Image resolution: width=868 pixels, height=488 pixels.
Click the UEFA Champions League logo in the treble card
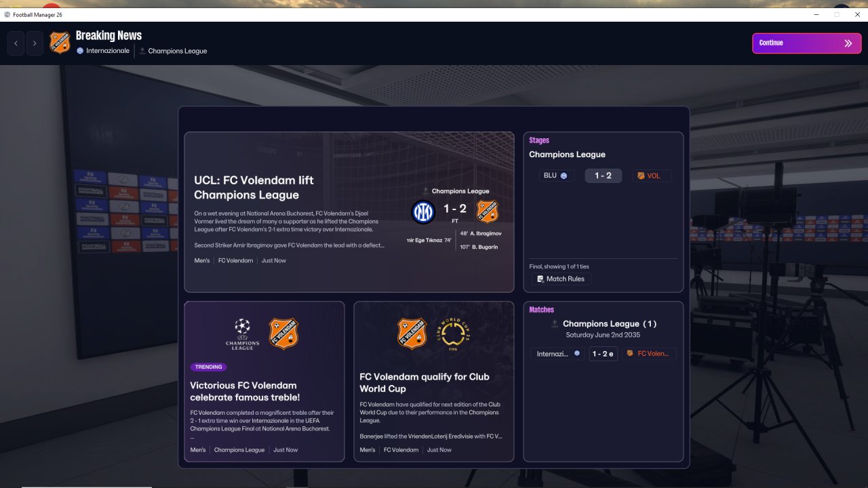(x=242, y=333)
